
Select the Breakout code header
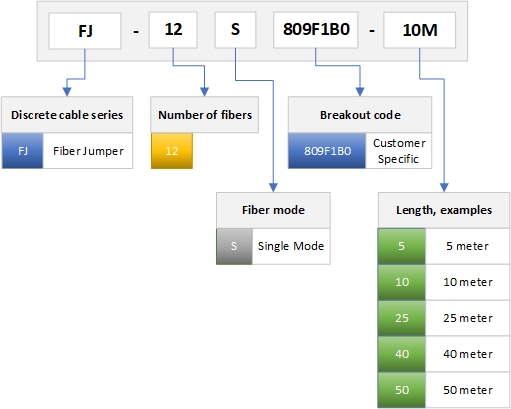(x=360, y=115)
